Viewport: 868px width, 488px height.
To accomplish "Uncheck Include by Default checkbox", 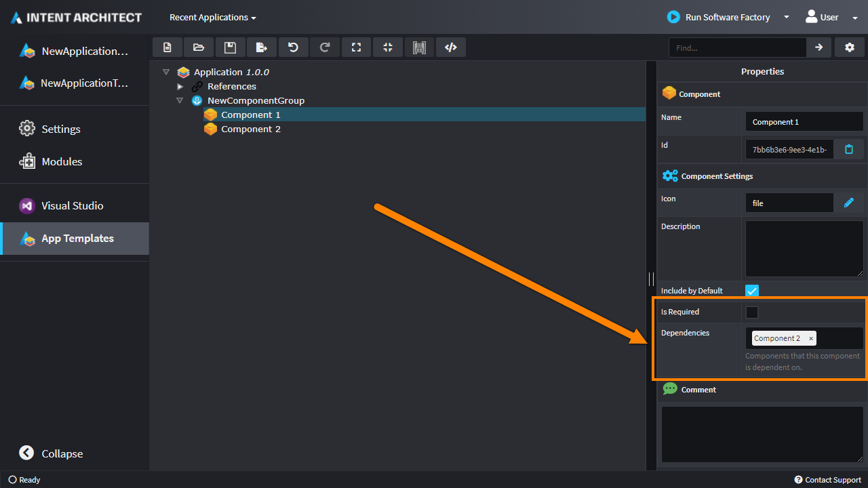I will [x=752, y=291].
